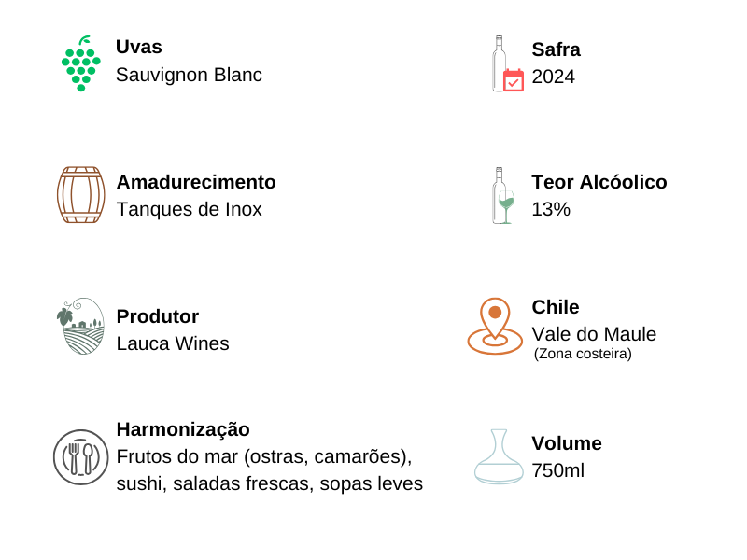Click the brown wooden barrel icon

[x=80, y=195]
